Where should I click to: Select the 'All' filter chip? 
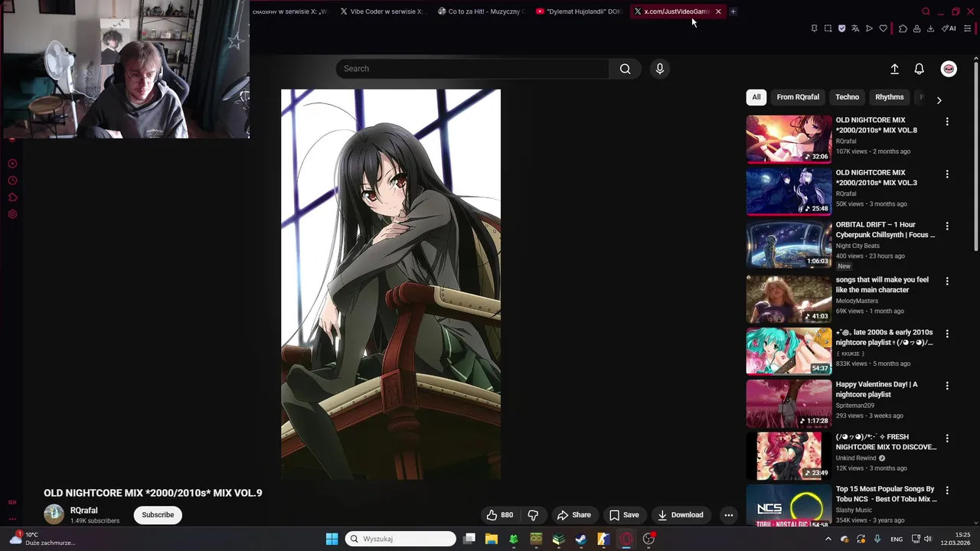tap(756, 97)
